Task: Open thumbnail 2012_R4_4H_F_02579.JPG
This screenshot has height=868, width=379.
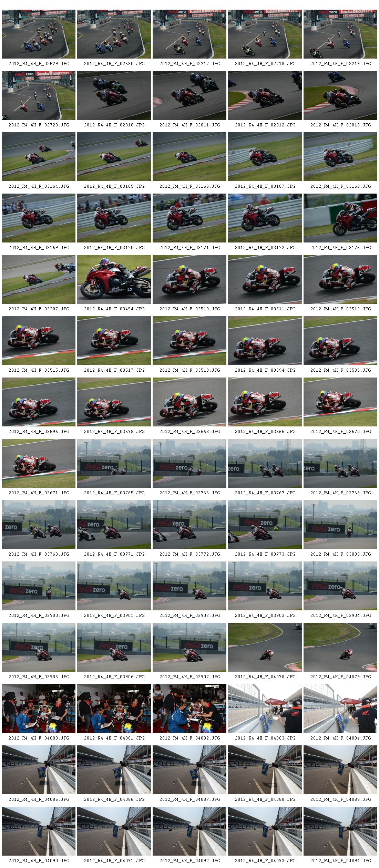Action: pos(38,34)
